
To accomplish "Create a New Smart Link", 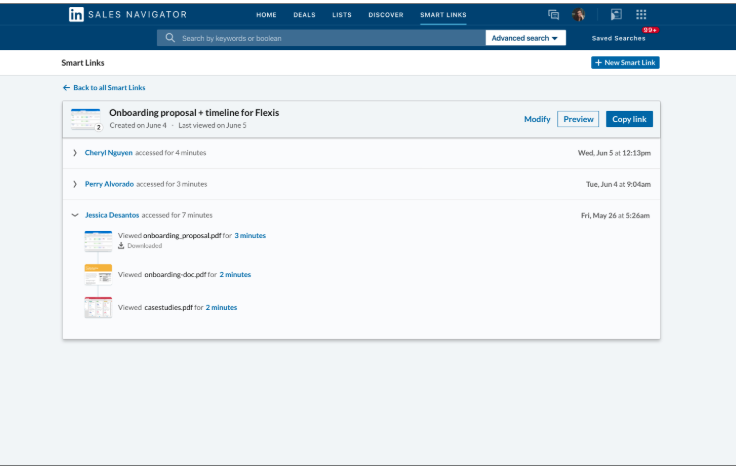I will pos(625,62).
